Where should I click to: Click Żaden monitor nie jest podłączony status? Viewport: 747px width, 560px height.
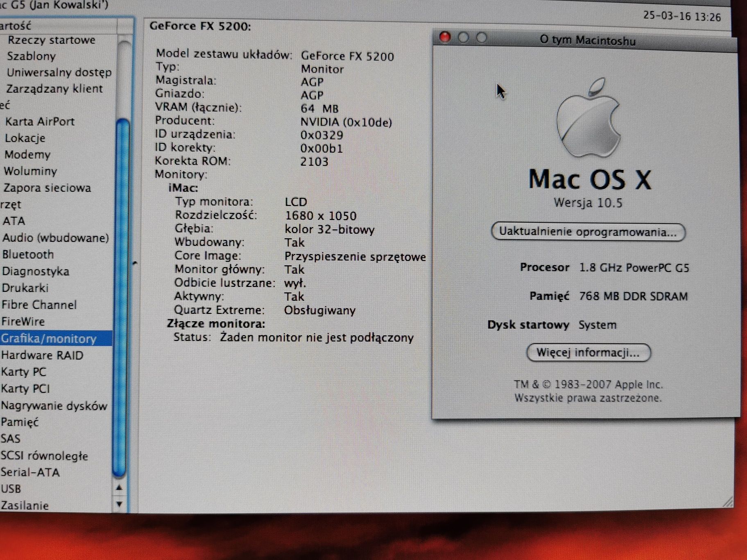pos(317,338)
